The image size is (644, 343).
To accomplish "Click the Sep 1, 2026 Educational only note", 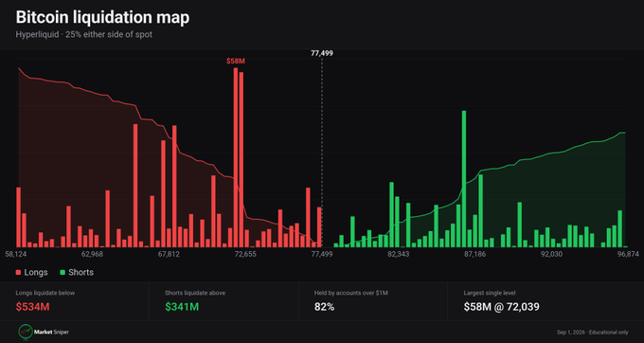I will coord(593,332).
